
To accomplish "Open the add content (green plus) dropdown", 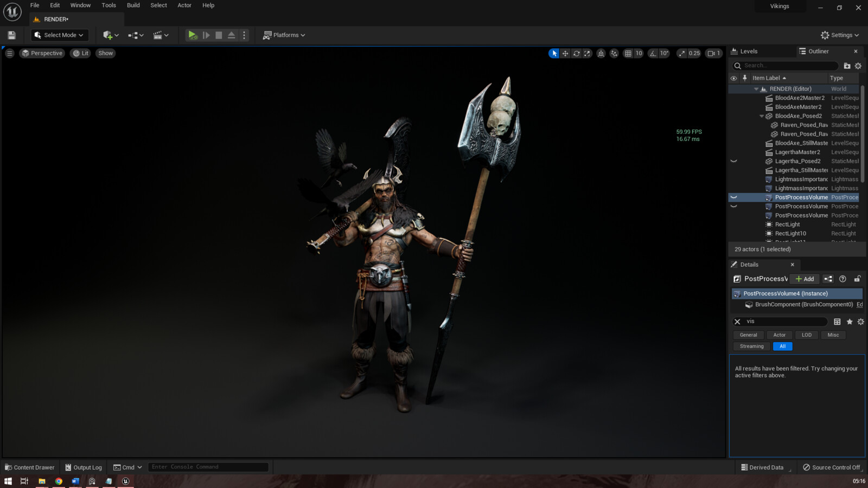I will [111, 35].
